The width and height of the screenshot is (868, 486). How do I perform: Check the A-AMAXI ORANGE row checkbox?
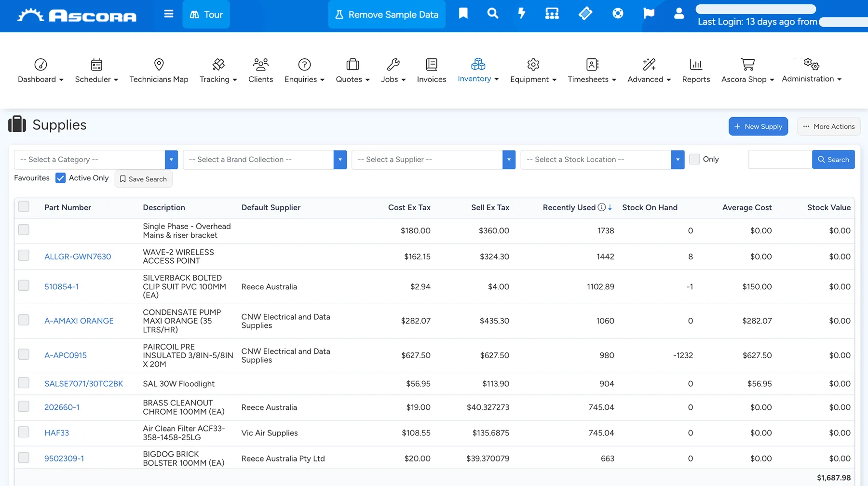pyautogui.click(x=24, y=320)
